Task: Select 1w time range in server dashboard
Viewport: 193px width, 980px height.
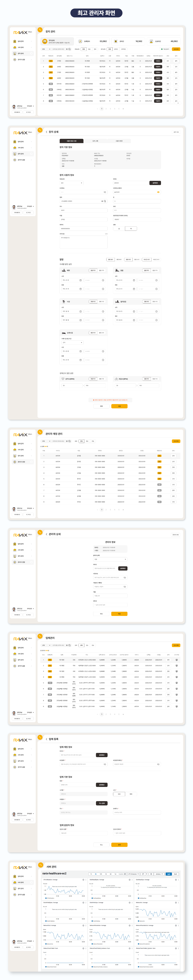Action: click(115, 874)
